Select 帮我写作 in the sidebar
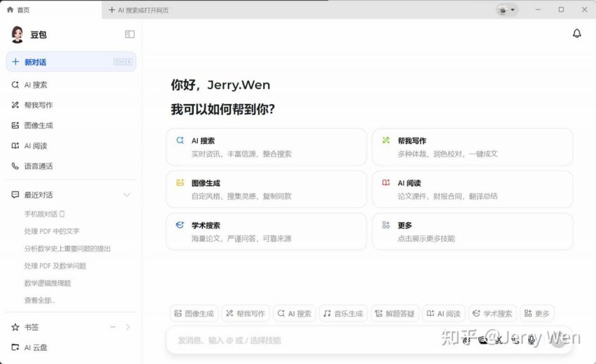The height and width of the screenshot is (364, 596). 35,105
